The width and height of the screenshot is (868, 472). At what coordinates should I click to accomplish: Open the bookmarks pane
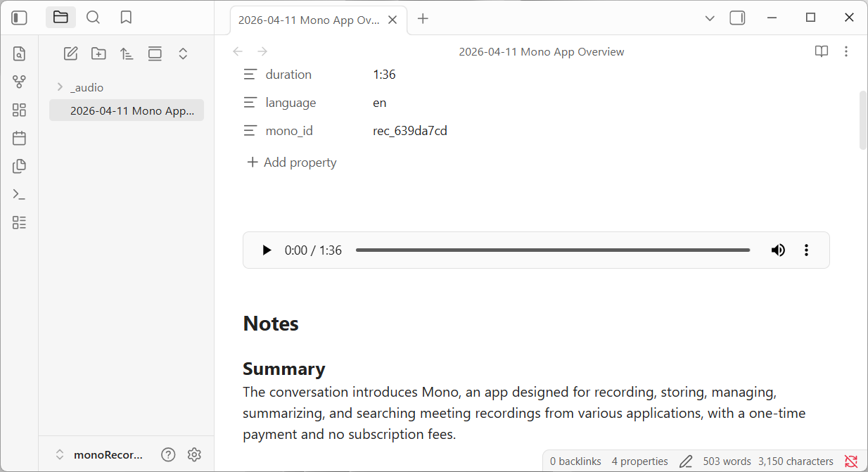click(x=126, y=18)
